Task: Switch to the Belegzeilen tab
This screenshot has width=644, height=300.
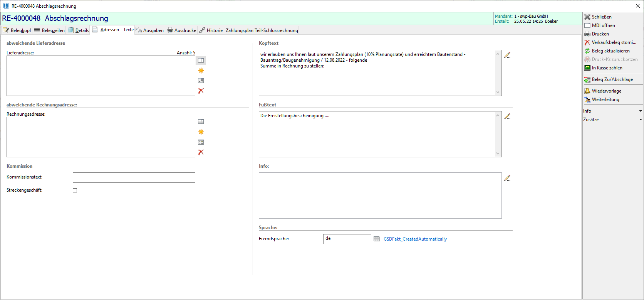Action: point(49,30)
